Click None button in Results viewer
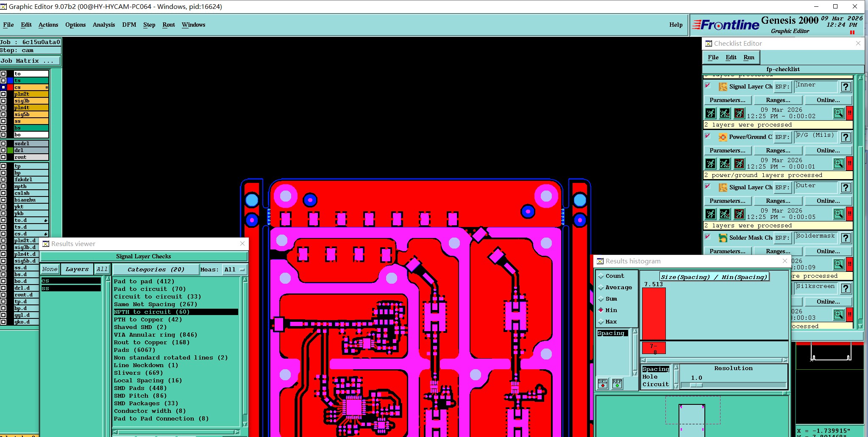Image resolution: width=868 pixels, height=437 pixels. 50,269
